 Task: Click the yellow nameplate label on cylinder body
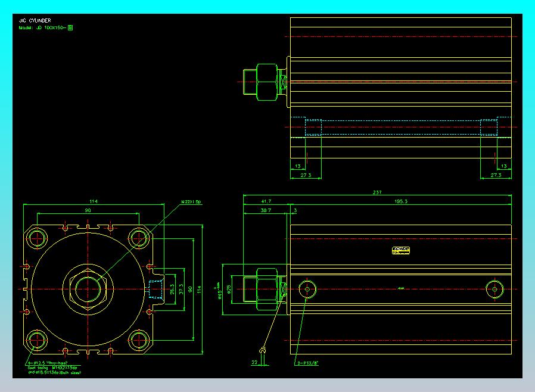click(401, 250)
